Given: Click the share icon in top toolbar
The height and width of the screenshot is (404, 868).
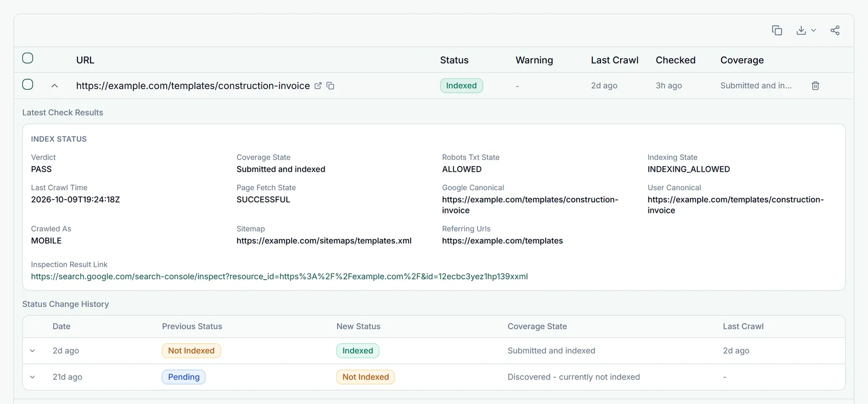Looking at the screenshot, I should 835,30.
